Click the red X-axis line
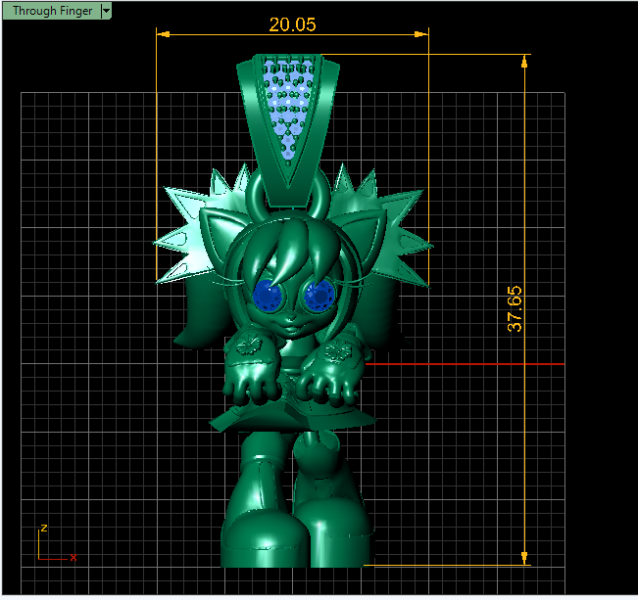This screenshot has width=638, height=600. (465, 364)
